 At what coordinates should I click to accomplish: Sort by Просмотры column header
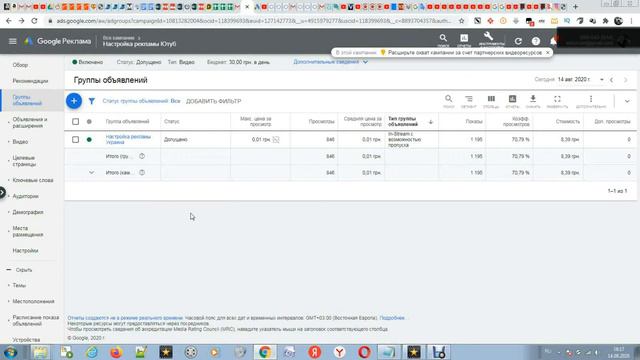[322, 122]
